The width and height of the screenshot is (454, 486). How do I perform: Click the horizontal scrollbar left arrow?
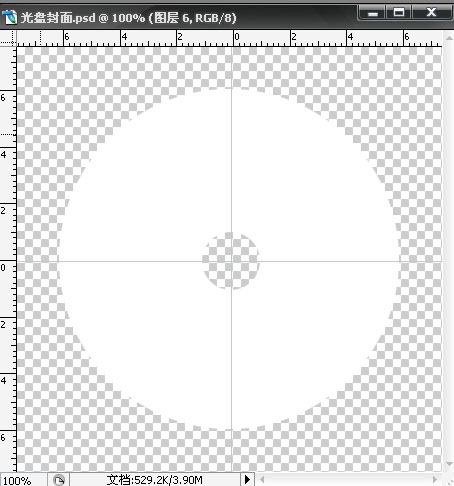[x=262, y=480]
